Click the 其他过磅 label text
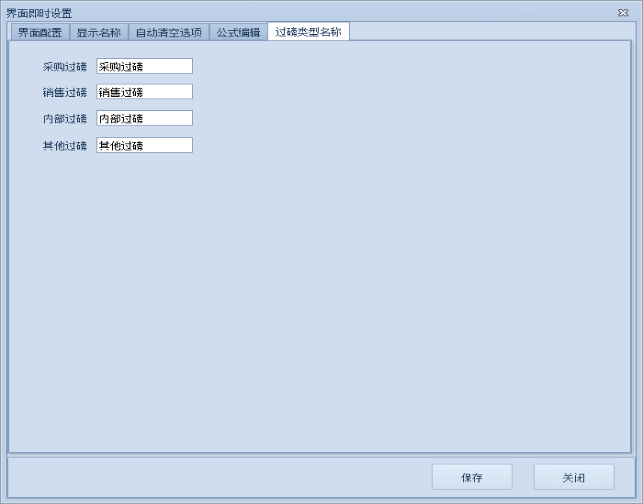This screenshot has height=504, width=643. pos(65,146)
